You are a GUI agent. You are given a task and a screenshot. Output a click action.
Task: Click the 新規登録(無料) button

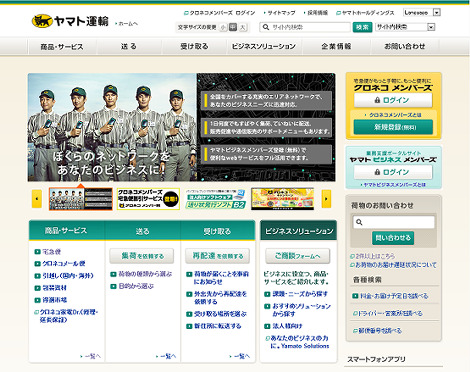click(393, 127)
